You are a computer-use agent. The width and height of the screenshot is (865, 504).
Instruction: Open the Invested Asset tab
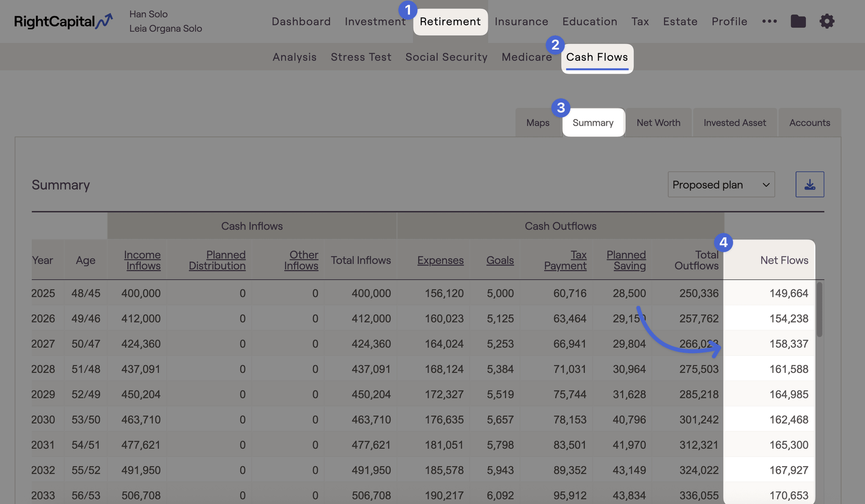click(734, 123)
